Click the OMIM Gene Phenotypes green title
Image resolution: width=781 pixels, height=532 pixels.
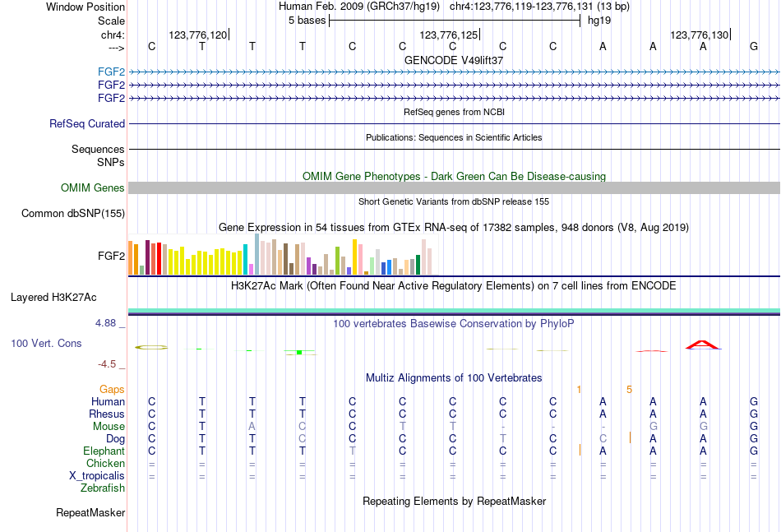coord(454,176)
